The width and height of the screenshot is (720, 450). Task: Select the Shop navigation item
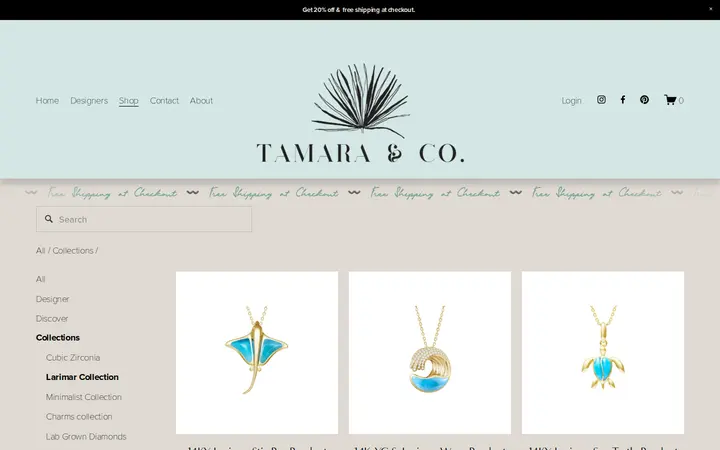coord(129,101)
